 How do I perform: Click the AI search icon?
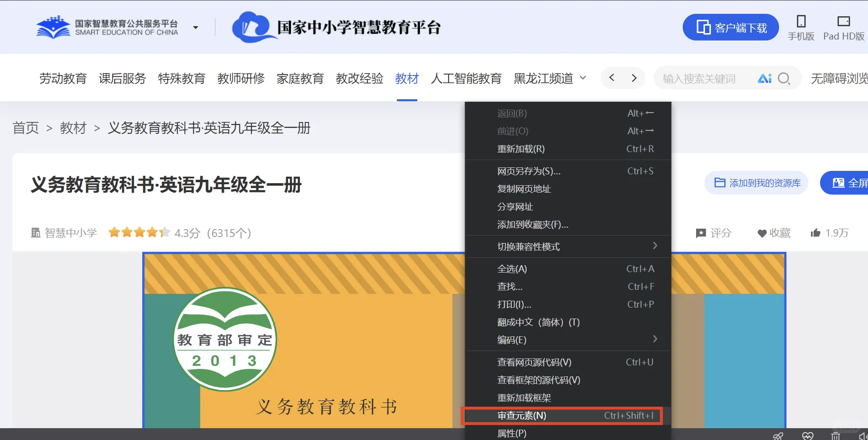coord(765,78)
